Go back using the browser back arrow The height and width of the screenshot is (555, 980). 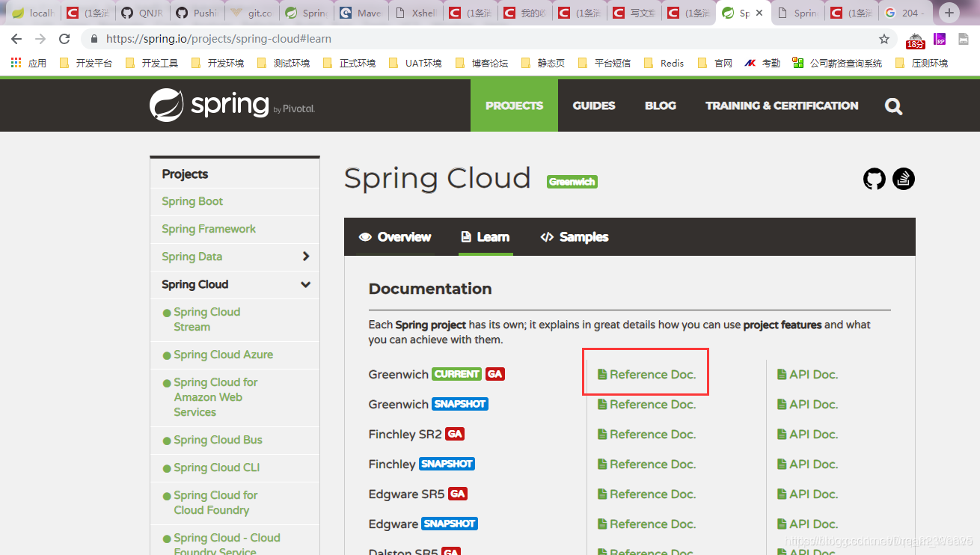16,38
